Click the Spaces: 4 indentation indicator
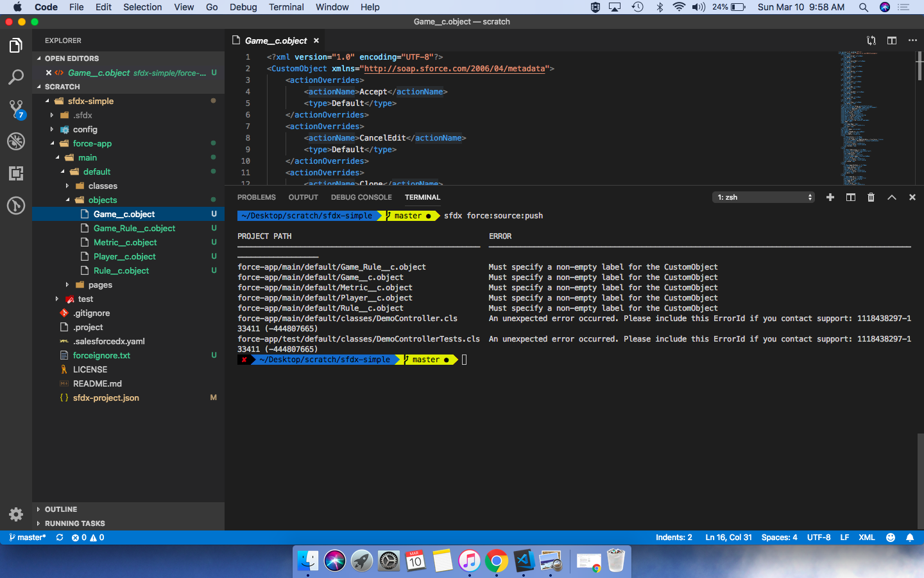This screenshot has height=578, width=924. click(x=779, y=538)
